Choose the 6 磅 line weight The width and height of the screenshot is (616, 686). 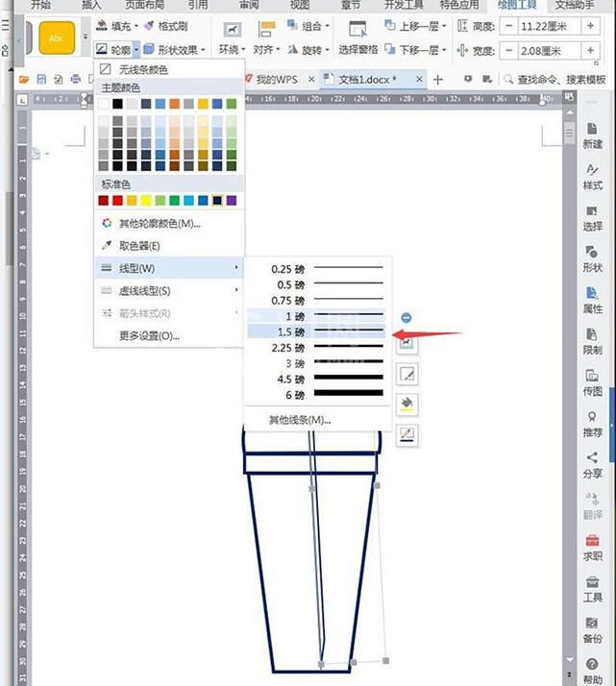pyautogui.click(x=317, y=395)
